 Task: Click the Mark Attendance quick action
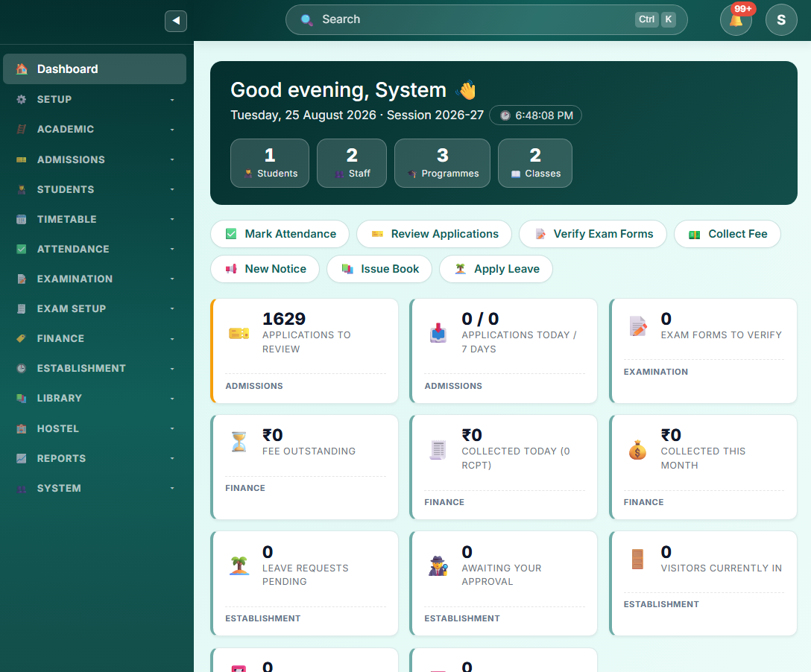tap(280, 234)
